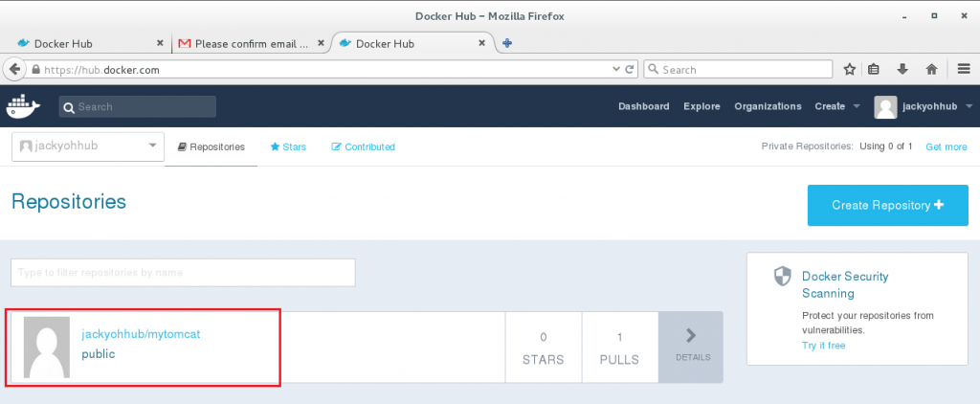Click Firefox back arrow button
Image resolution: width=980 pixels, height=404 pixels.
tap(13, 70)
